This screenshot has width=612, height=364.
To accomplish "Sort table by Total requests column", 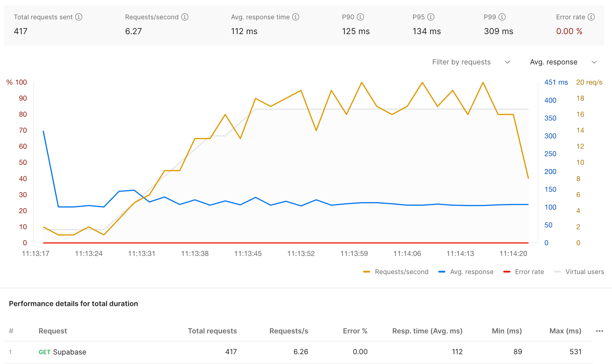I will pyautogui.click(x=212, y=331).
